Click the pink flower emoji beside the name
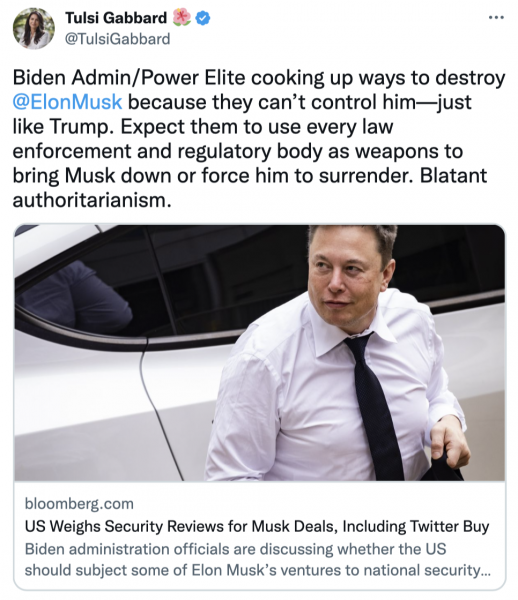518x600 pixels. tap(181, 18)
